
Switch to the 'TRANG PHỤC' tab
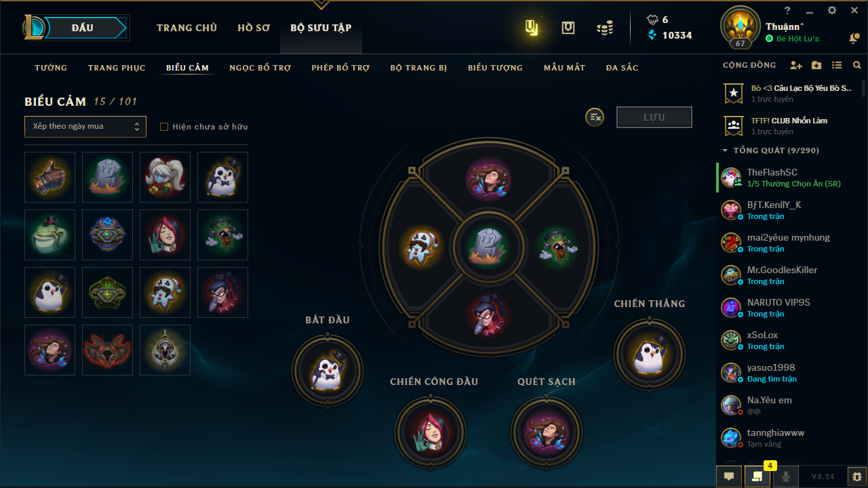[x=117, y=68]
